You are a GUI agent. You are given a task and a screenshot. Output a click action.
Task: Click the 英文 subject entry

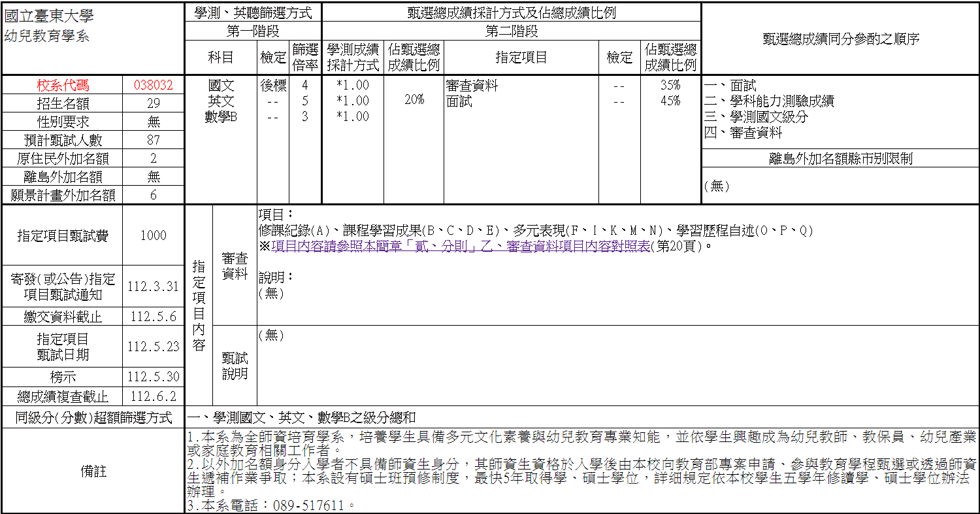pyautogui.click(x=221, y=101)
